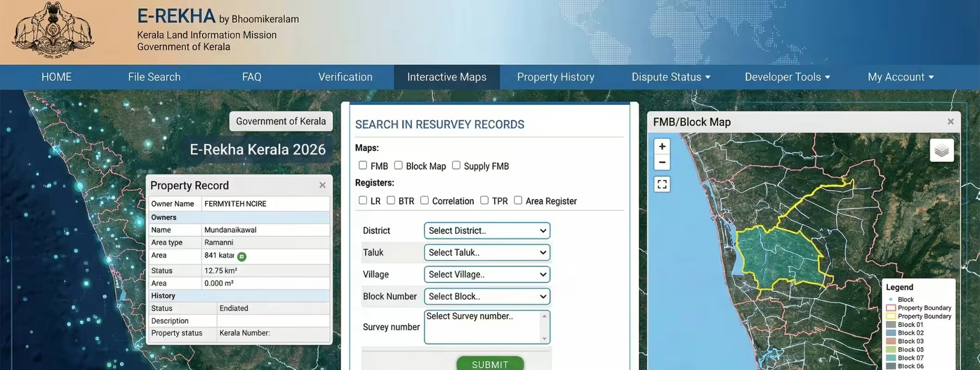Tick the Area Register checkbox
The image size is (980, 370).
click(x=518, y=200)
